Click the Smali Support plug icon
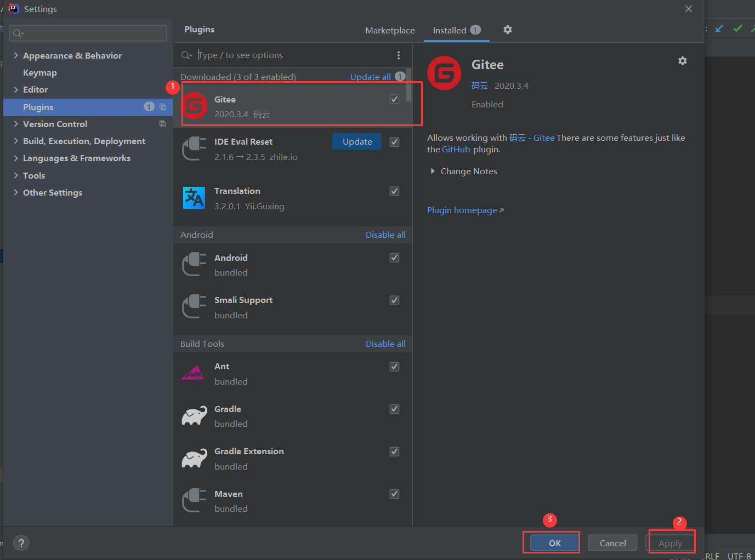 tap(195, 306)
